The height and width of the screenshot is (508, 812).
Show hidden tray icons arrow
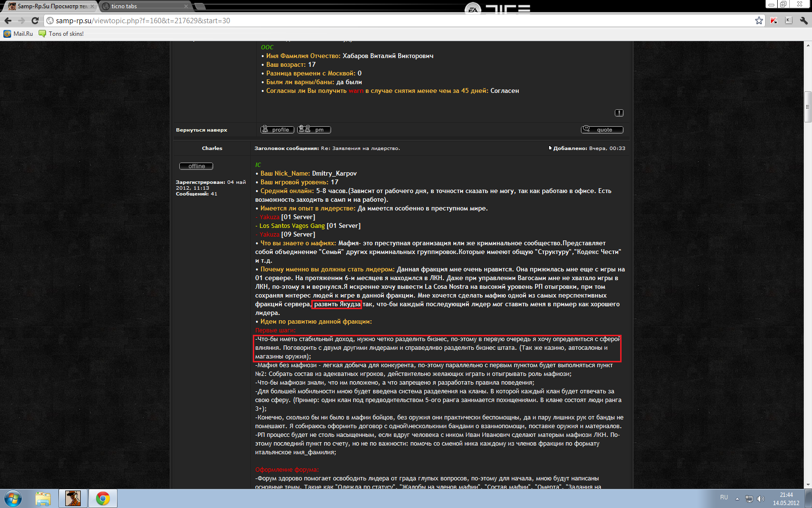[x=737, y=498]
